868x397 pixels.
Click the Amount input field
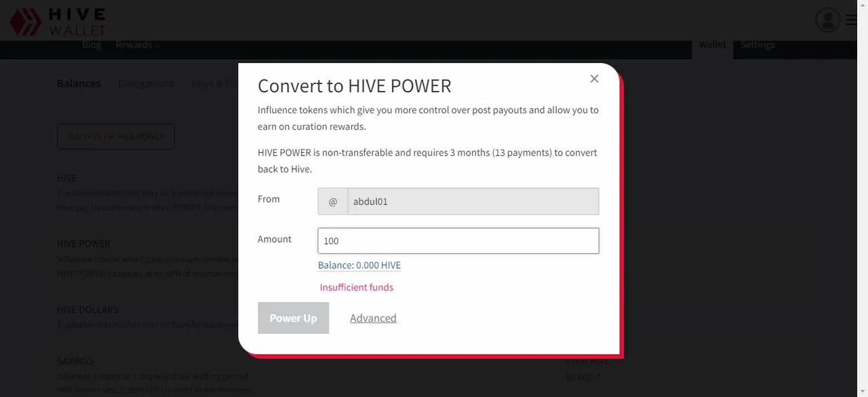458,241
